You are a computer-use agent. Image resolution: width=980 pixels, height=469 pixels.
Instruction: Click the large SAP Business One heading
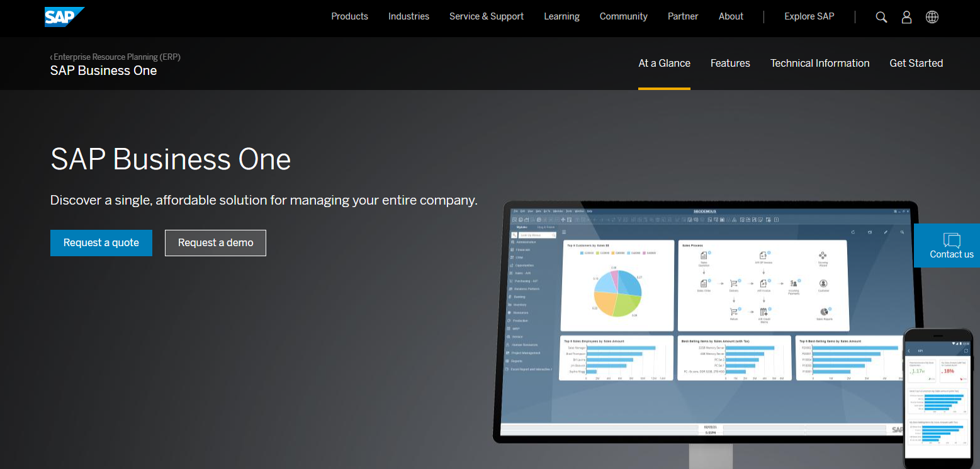point(171,159)
